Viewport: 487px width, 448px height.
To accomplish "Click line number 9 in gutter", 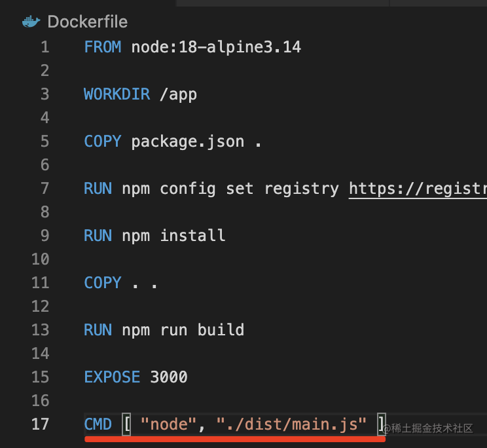I will [x=45, y=236].
